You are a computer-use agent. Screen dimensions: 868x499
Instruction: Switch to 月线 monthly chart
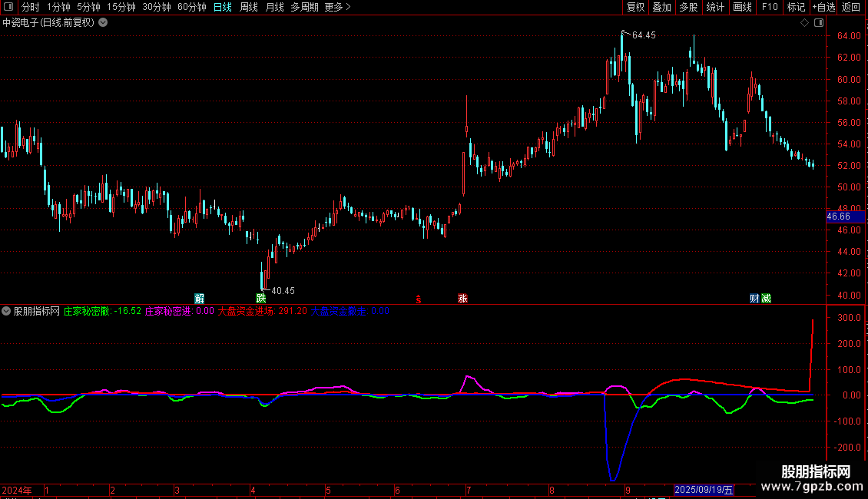[x=274, y=7]
